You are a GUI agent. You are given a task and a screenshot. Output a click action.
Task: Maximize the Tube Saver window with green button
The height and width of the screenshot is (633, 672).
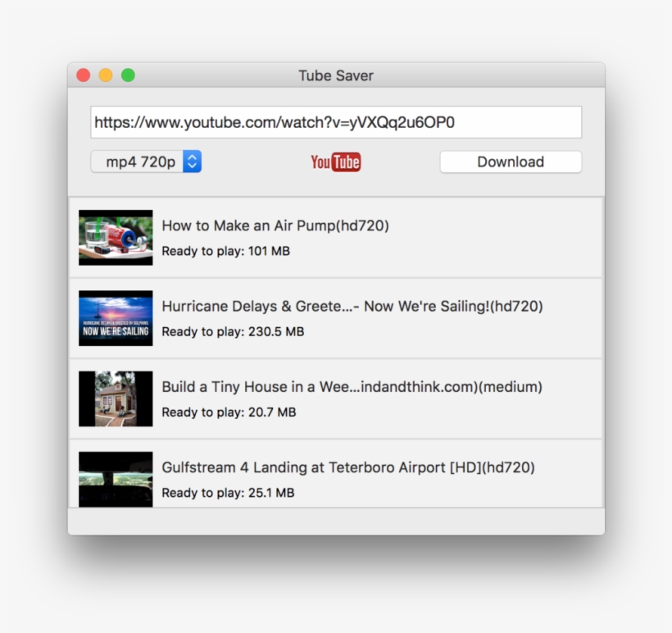coord(128,75)
